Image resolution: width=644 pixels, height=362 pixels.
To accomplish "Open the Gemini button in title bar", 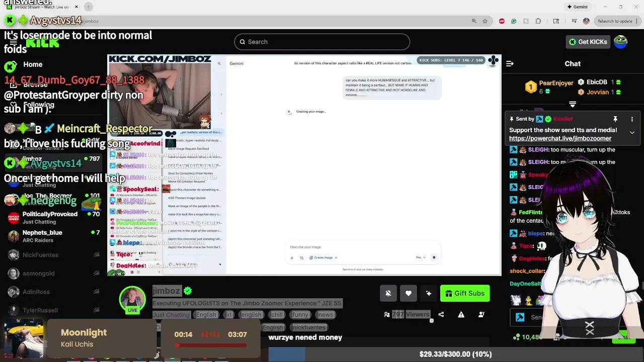I will [x=577, y=7].
